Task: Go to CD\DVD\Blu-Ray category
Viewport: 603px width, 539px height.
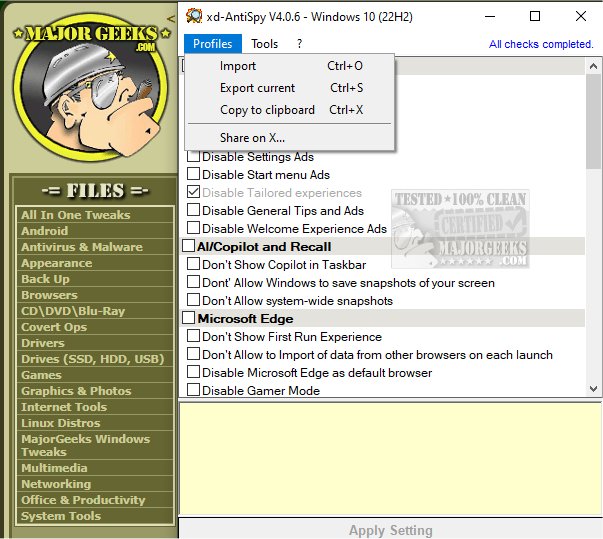Action: click(x=73, y=311)
